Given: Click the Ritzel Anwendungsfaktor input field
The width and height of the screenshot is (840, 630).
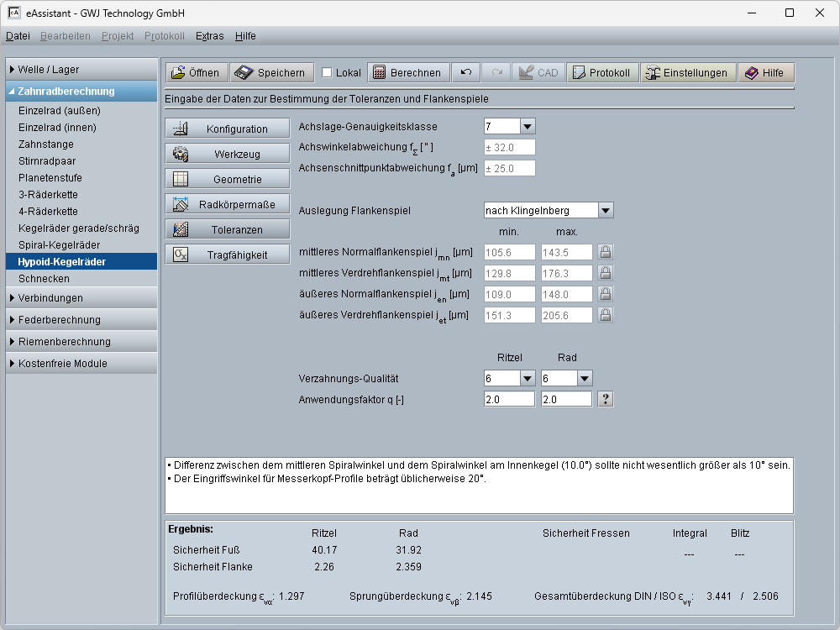Looking at the screenshot, I should click(509, 400).
